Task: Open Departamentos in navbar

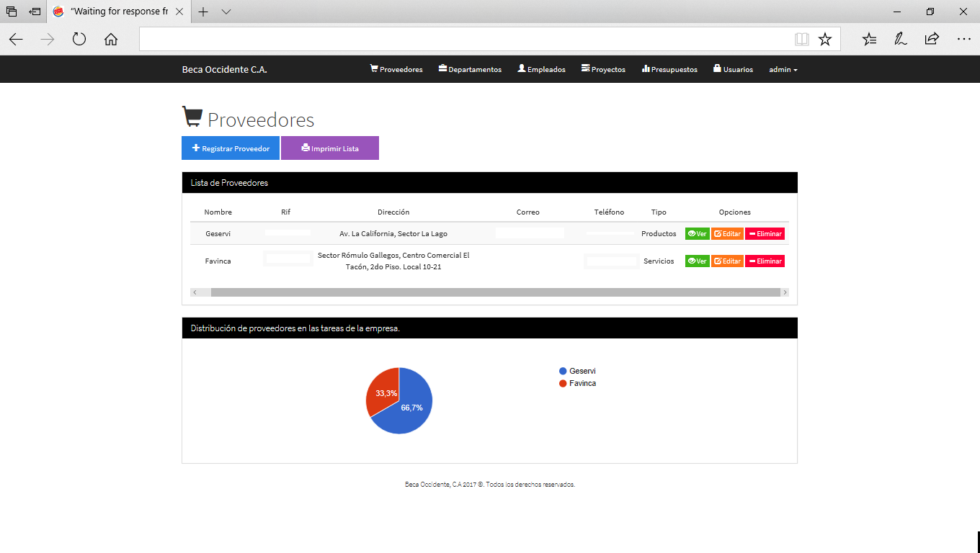Action: point(470,69)
